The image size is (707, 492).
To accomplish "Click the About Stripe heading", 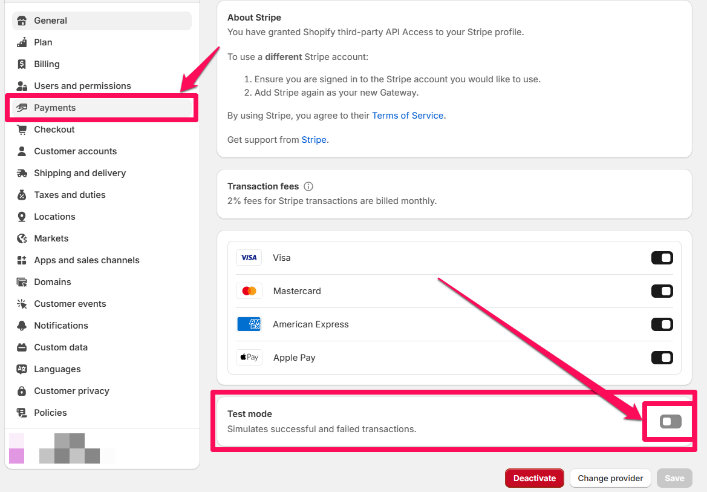I will [x=254, y=18].
